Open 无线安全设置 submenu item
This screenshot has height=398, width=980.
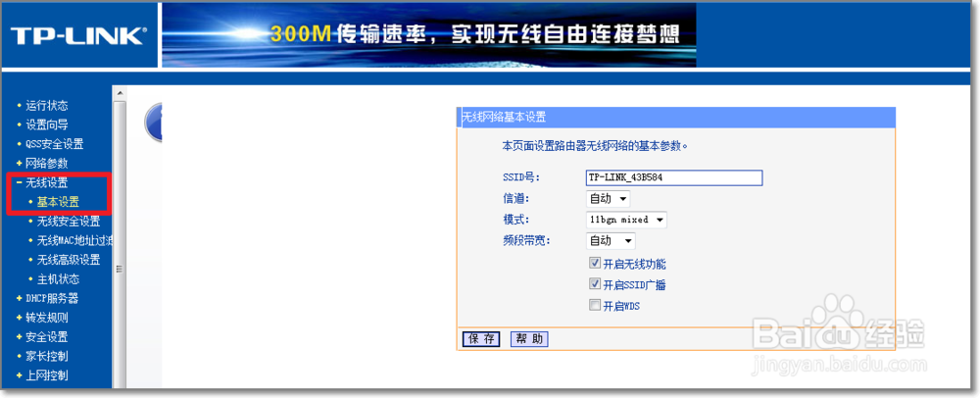pyautogui.click(x=69, y=222)
